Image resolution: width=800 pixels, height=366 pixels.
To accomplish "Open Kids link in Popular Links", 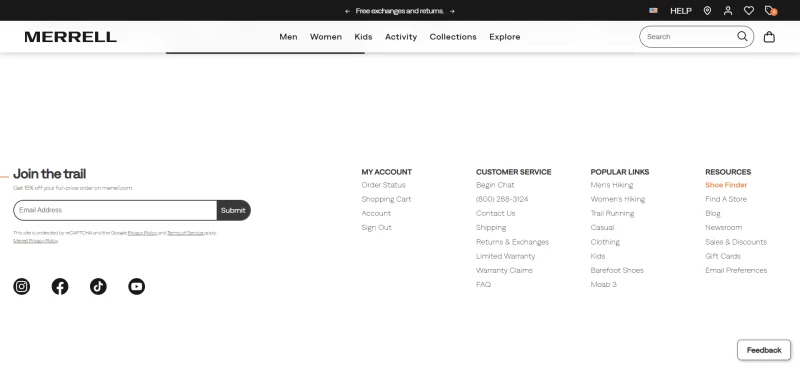I will click(597, 256).
